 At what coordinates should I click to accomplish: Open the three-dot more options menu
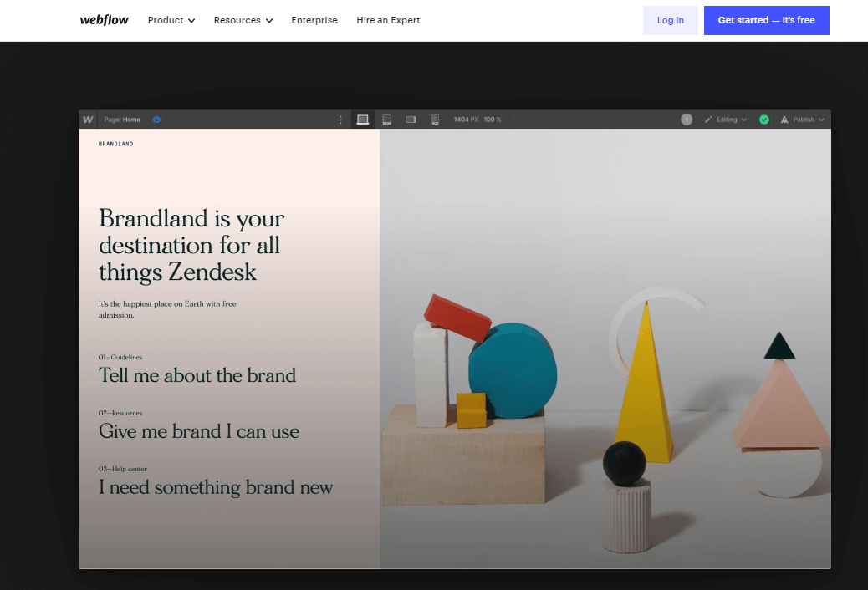[x=340, y=120]
